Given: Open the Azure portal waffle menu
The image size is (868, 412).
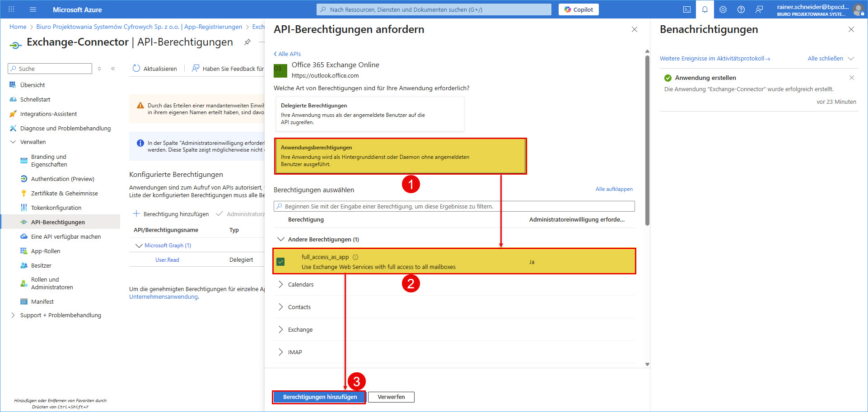Looking at the screenshot, I should [x=11, y=9].
